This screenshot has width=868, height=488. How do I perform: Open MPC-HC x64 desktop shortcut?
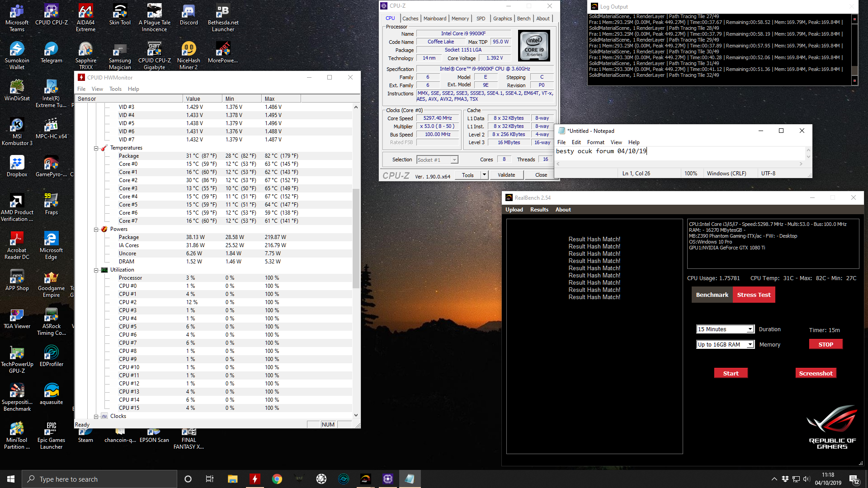[51, 129]
